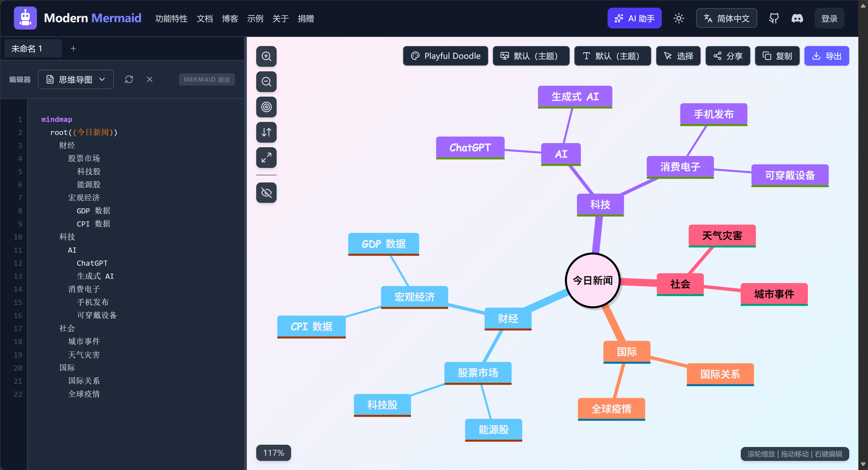Click the page scrollbar down arrow
868x470 pixels.
tap(863, 465)
